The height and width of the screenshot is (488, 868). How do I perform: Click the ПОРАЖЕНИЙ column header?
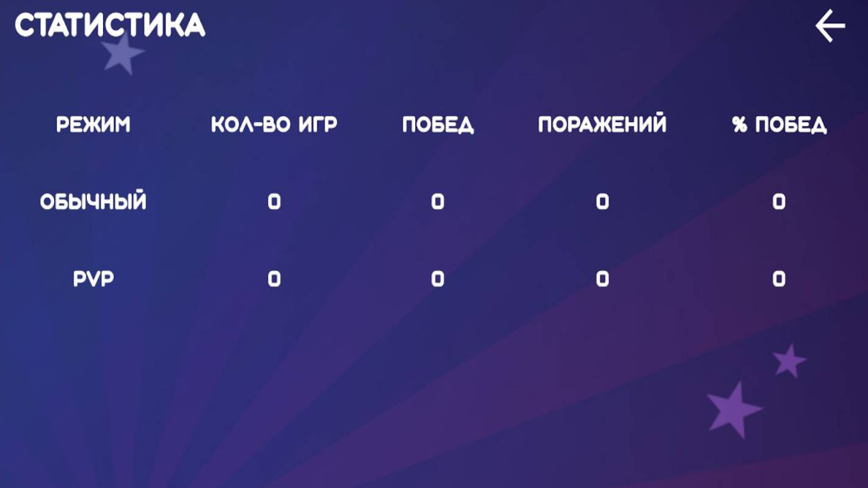tap(602, 125)
